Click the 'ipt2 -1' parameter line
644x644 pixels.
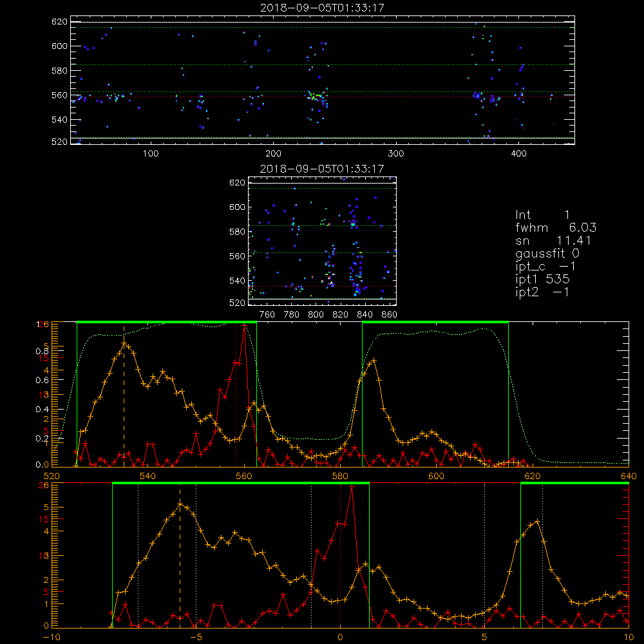tap(542, 292)
